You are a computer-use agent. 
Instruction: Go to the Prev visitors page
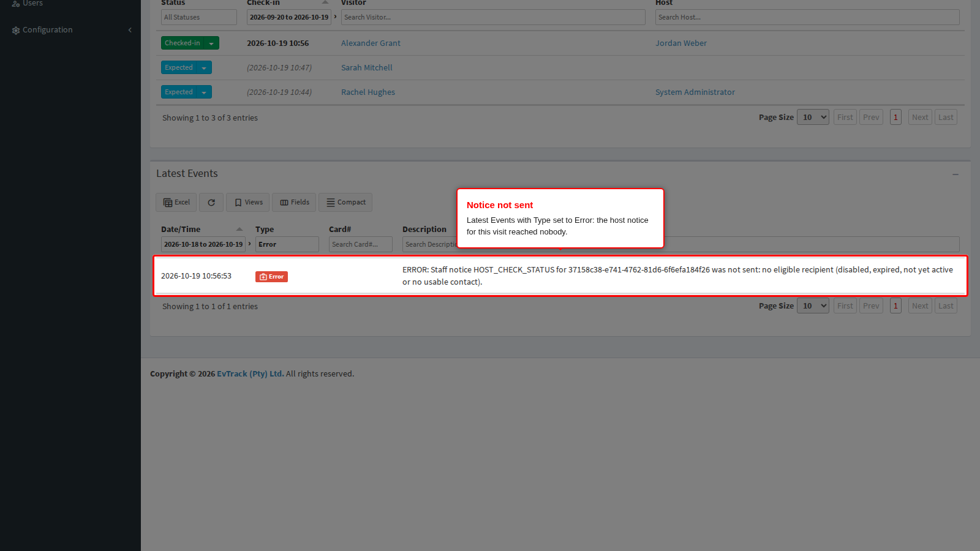[871, 118]
